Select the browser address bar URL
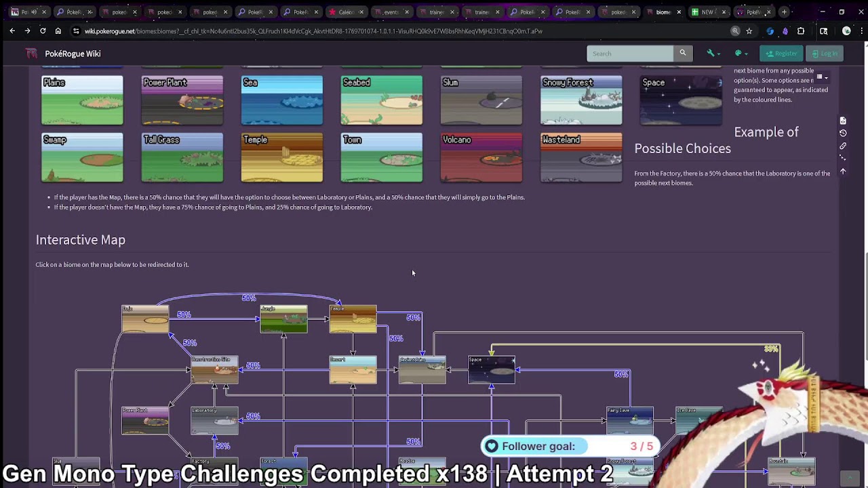868x488 pixels. tap(313, 31)
